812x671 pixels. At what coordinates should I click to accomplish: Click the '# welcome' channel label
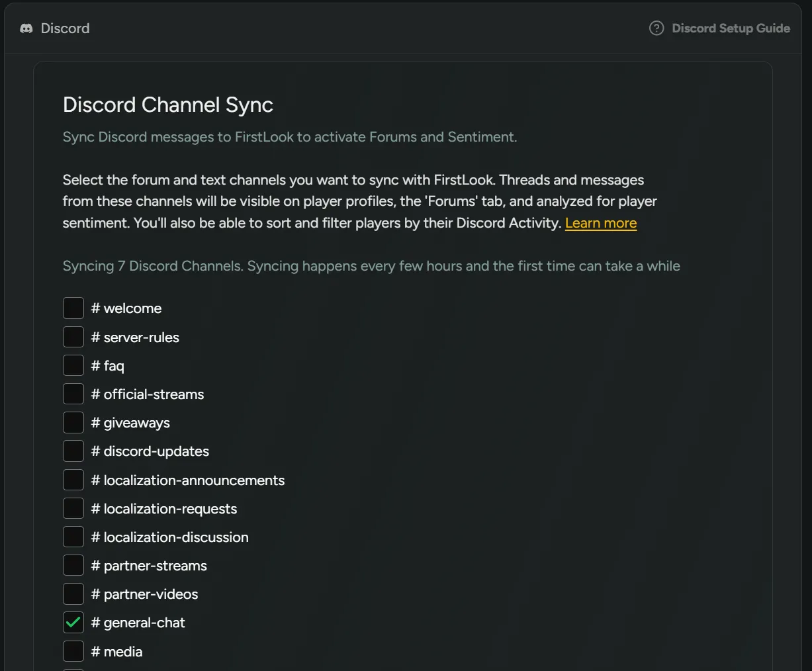126,308
